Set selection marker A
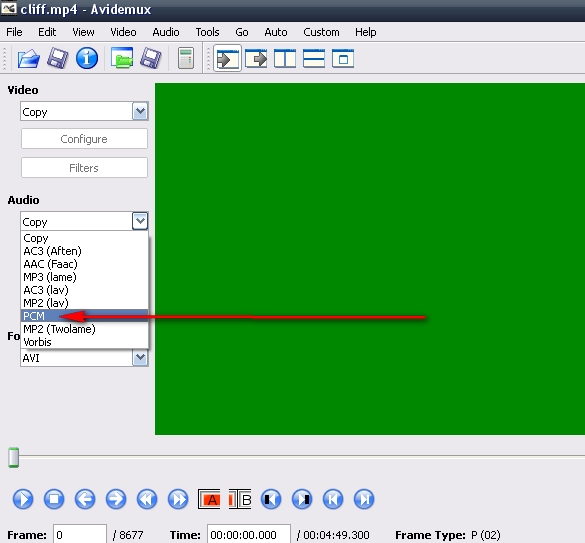Viewport: 585px width, 543px height. pos(209,499)
